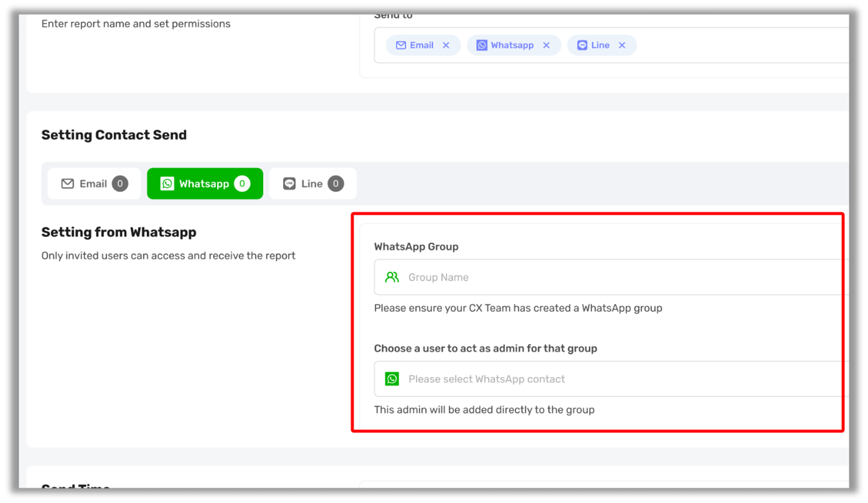Viewport: 868px width, 503px height.
Task: Click the Whatsapp tab count badge
Action: (242, 184)
